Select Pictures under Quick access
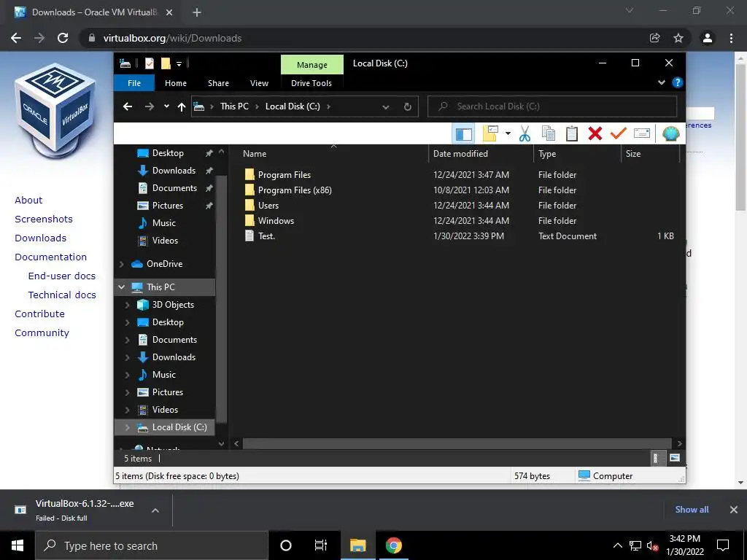 click(x=168, y=206)
